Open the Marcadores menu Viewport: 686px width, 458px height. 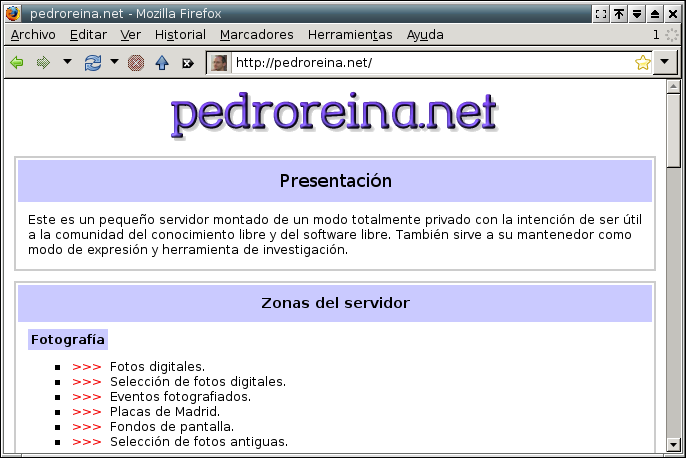click(256, 34)
